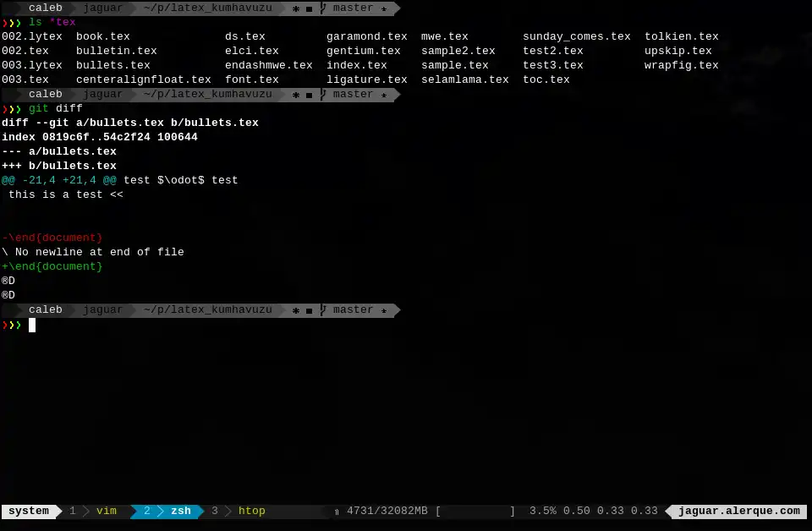Click file name selamlama.tex
The width and height of the screenshot is (812, 531).
[465, 79]
